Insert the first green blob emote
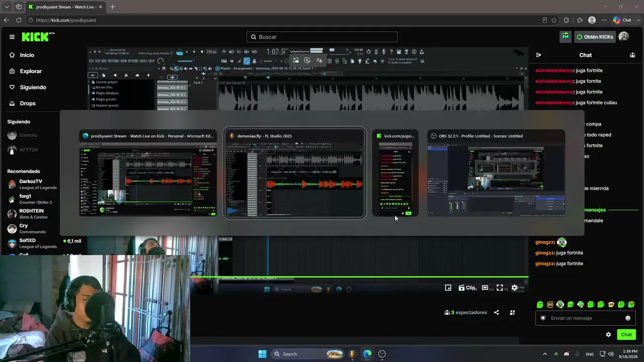The image size is (644, 362). click(540, 304)
